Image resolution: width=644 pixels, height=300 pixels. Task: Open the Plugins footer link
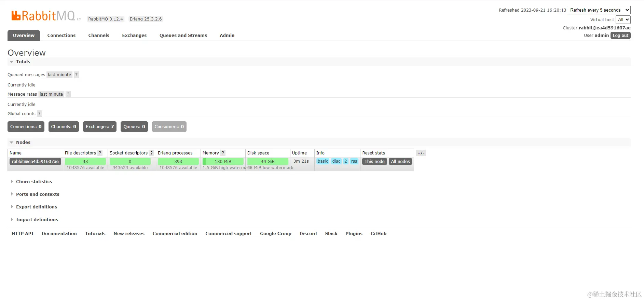click(x=354, y=234)
